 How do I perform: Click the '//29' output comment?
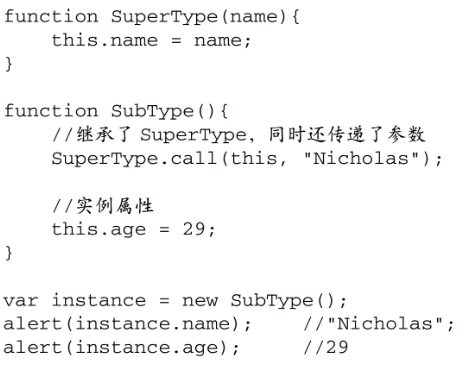(326, 347)
